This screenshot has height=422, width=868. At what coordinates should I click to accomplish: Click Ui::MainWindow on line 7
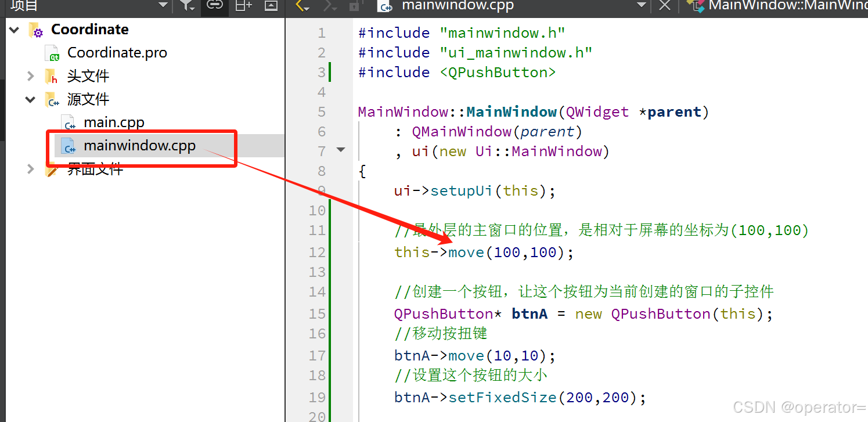click(x=538, y=152)
